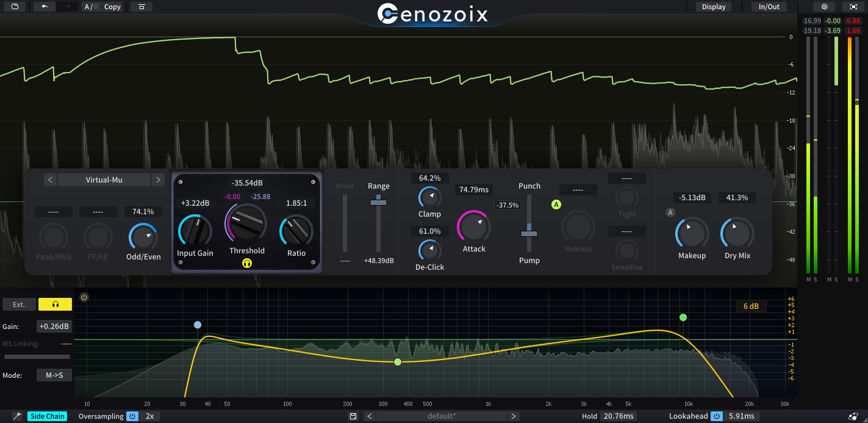
Task: Toggle side chain headphone audition button
Action: [x=55, y=304]
